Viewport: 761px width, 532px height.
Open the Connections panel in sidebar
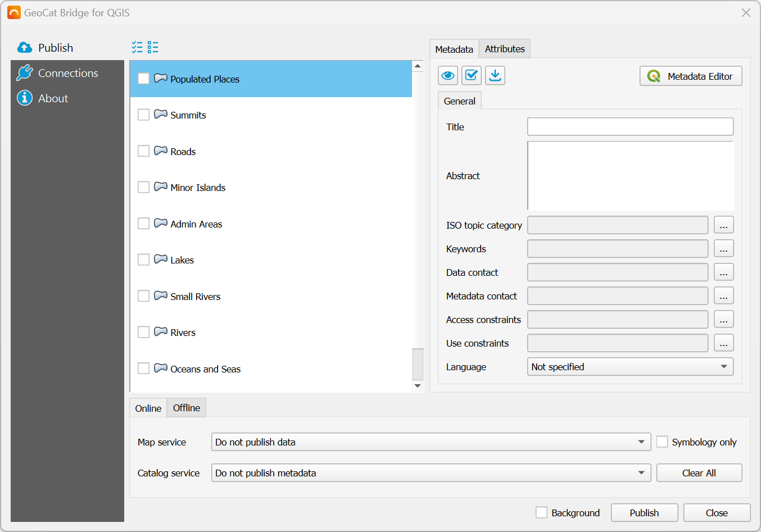tap(67, 73)
